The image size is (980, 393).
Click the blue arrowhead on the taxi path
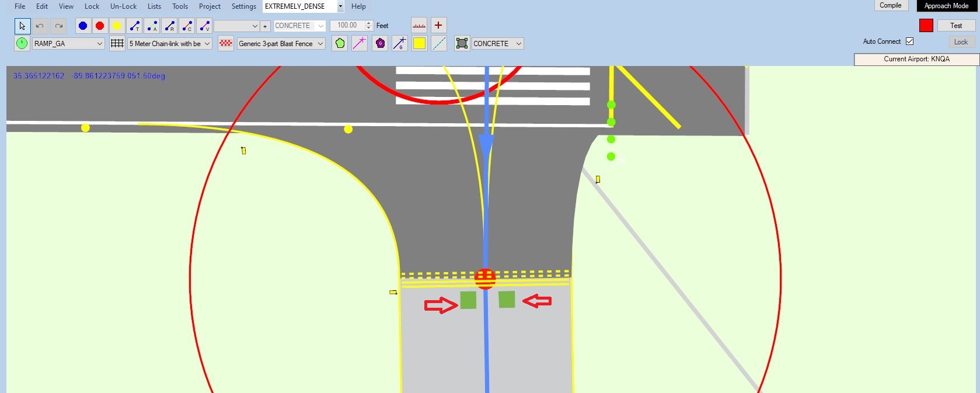[x=486, y=147]
